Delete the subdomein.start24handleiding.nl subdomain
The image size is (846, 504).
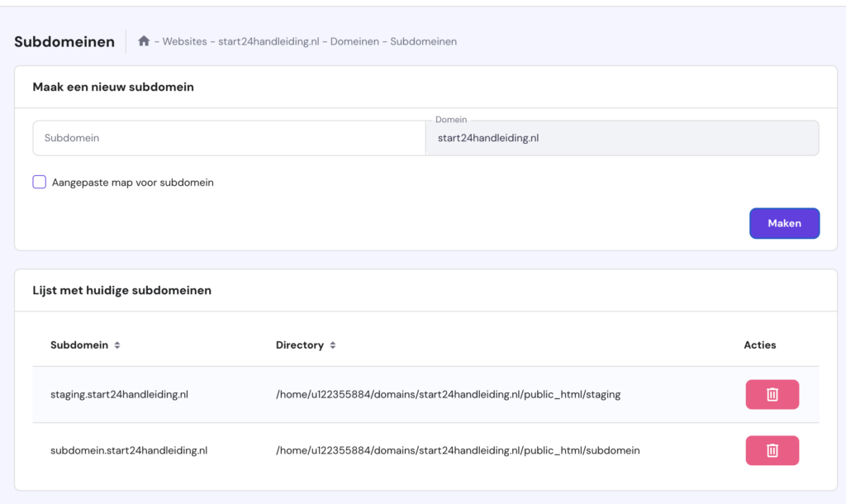pyautogui.click(x=772, y=451)
